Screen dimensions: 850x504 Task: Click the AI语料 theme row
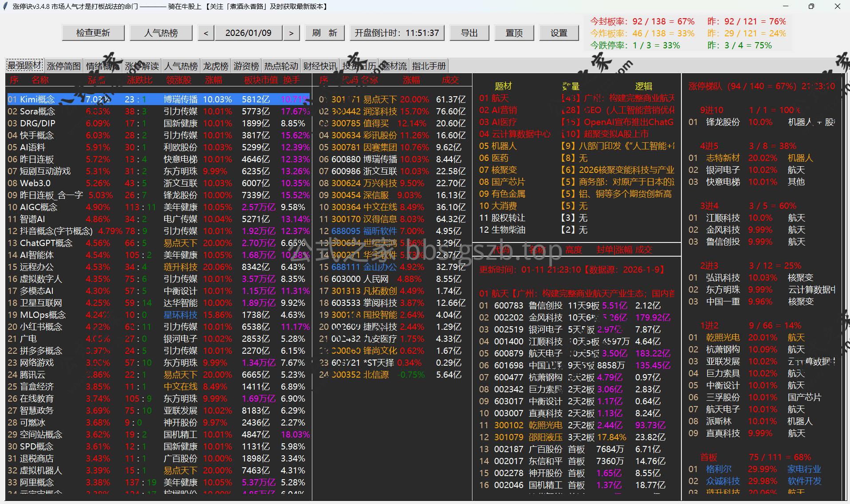[158, 147]
